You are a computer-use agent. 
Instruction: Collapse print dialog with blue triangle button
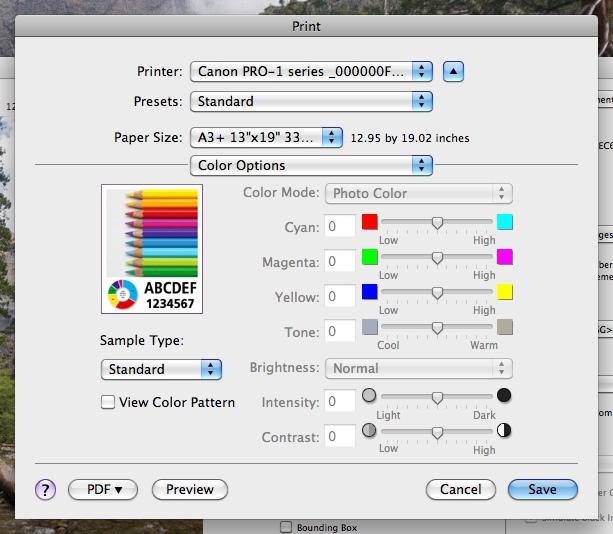point(454,71)
